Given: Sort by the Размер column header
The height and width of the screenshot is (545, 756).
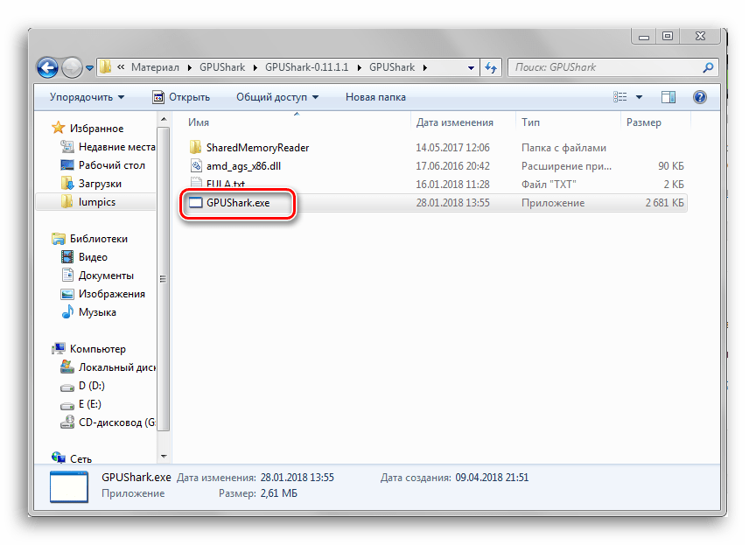Looking at the screenshot, I should pos(655,122).
